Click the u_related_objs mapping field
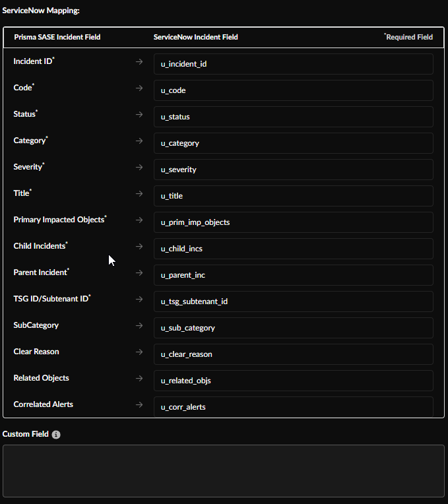The width and height of the screenshot is (448, 504). click(x=293, y=381)
